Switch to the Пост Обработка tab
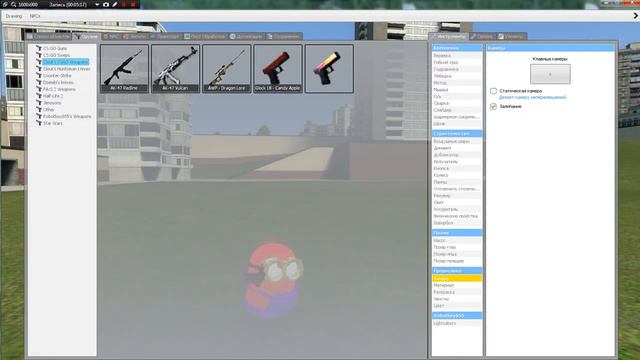Screen dimensions: 640x360 (x=205, y=36)
